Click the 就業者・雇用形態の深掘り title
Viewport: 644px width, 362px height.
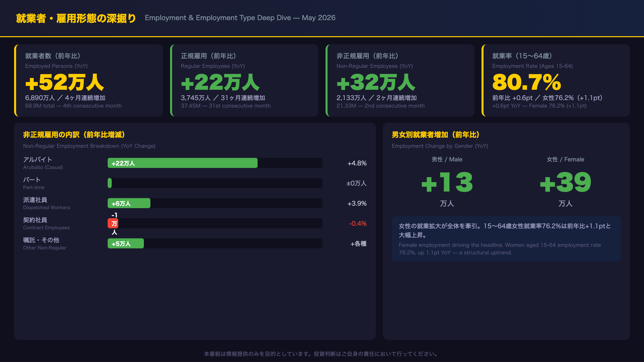pyautogui.click(x=76, y=18)
